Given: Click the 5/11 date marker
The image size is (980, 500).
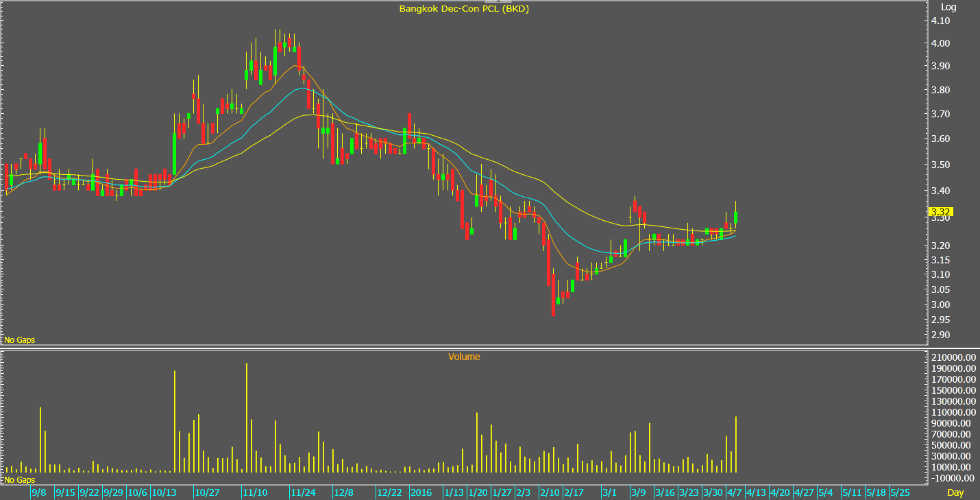Looking at the screenshot, I should pos(852,492).
